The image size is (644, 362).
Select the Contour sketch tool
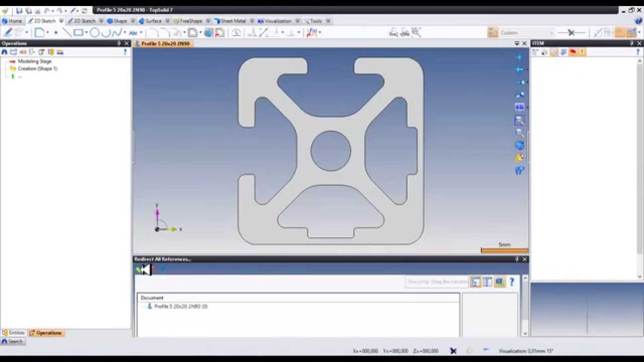point(39,33)
